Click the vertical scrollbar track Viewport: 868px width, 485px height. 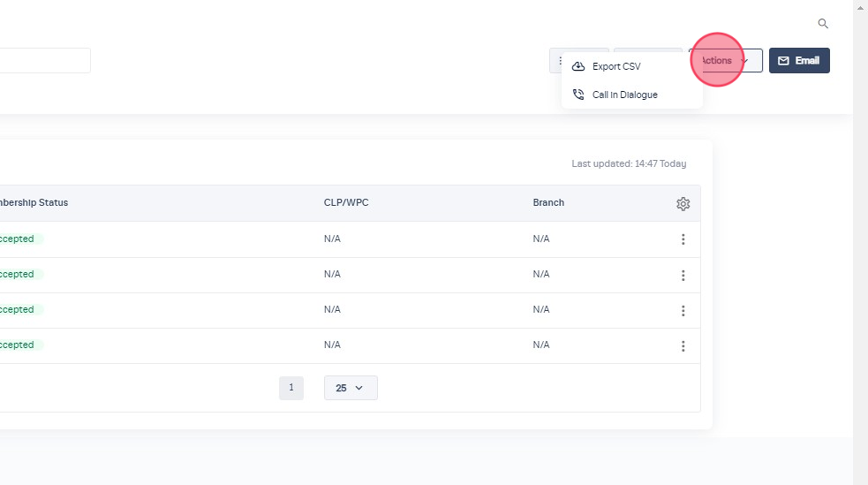pyautogui.click(x=860, y=265)
